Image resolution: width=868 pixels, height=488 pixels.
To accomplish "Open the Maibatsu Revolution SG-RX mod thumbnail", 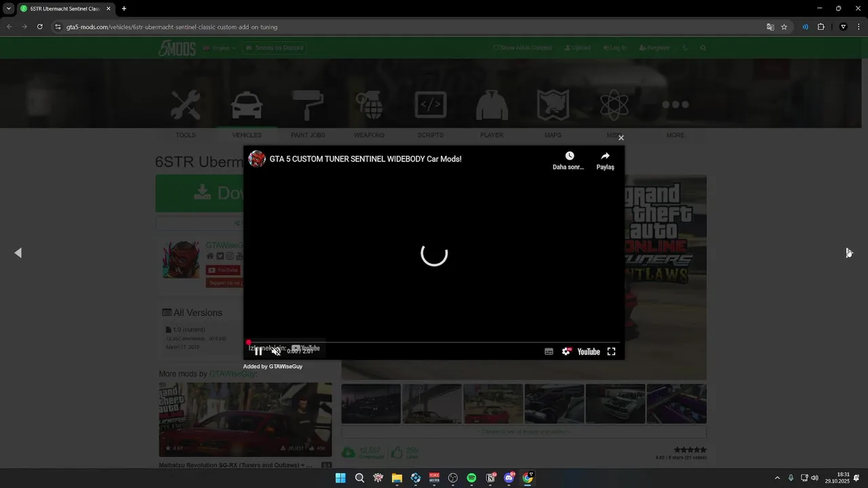I will point(245,420).
